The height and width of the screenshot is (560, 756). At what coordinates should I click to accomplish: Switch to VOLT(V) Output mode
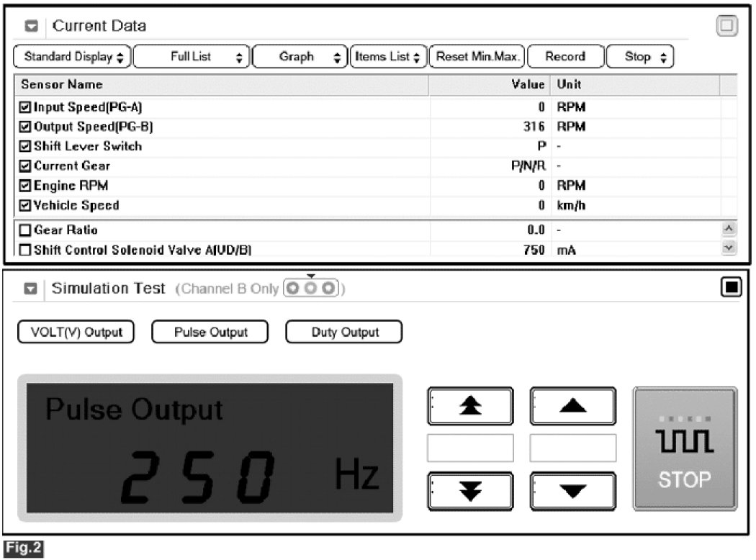point(76,333)
